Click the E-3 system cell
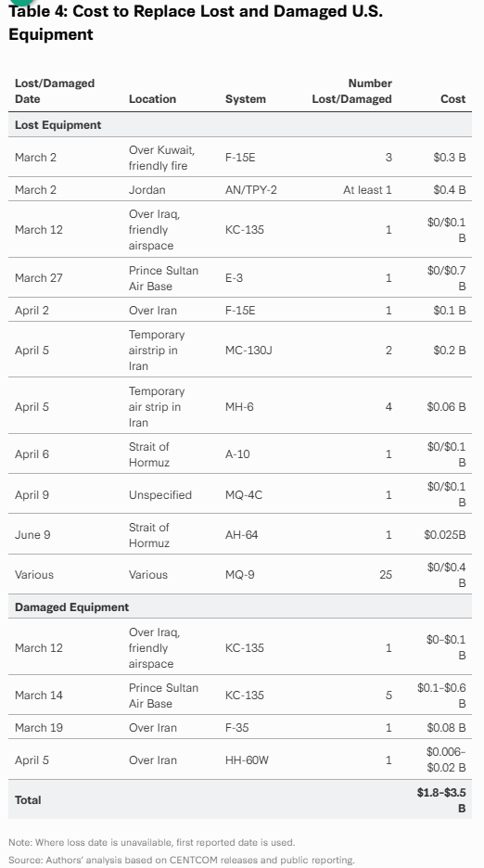Image resolution: width=484 pixels, height=868 pixels. 234,278
